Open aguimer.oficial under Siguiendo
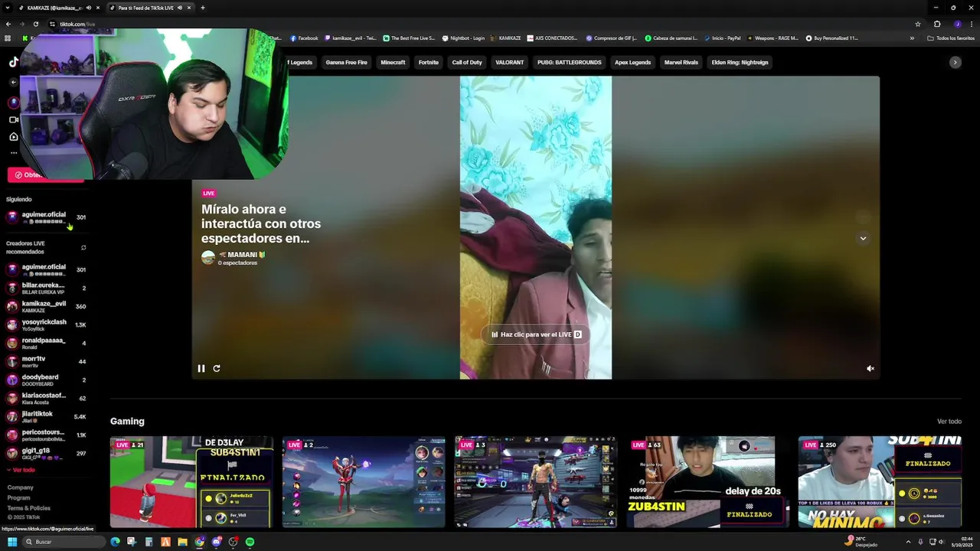This screenshot has width=980, height=551. click(46, 217)
